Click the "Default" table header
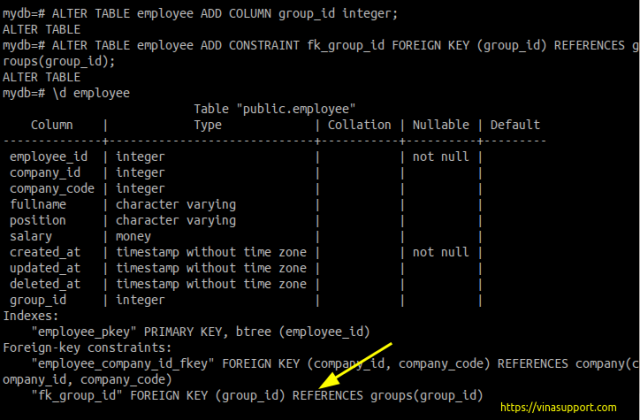The width and height of the screenshot is (640, 420). pos(515,125)
